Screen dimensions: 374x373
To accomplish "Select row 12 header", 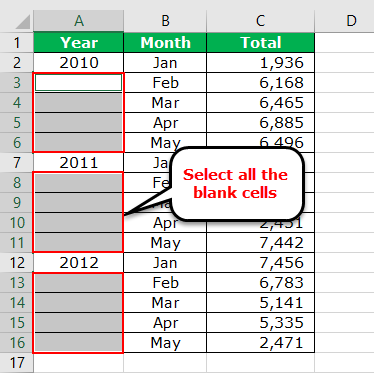I will pos(17,263).
